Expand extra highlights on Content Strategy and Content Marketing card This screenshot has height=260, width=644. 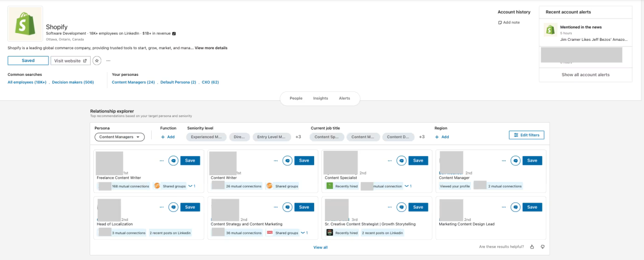pos(305,233)
